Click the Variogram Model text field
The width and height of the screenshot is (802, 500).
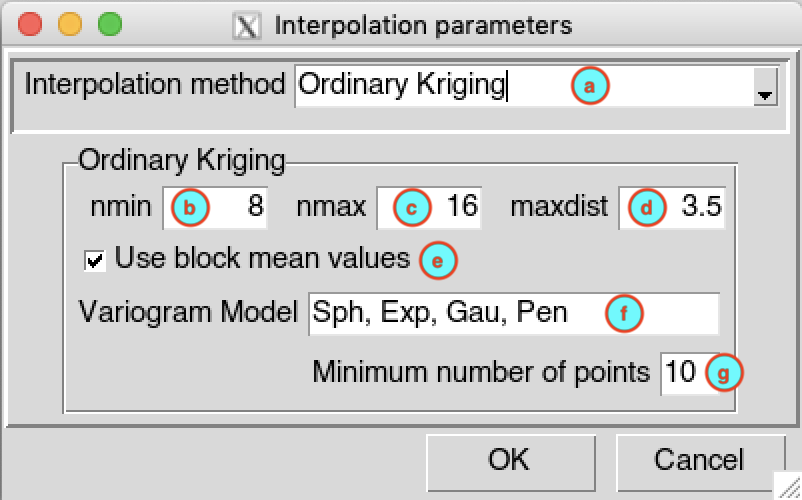click(514, 314)
